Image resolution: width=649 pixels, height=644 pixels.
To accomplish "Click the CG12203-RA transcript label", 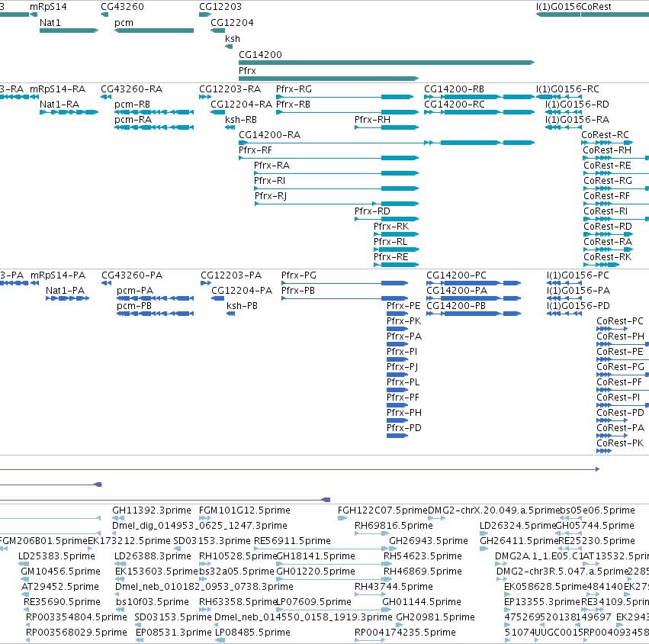I will (x=230, y=89).
